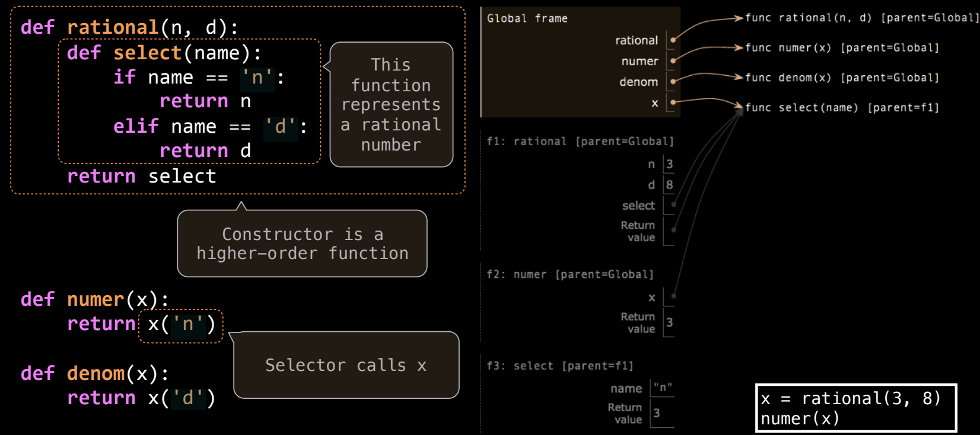Image resolution: width=980 pixels, height=435 pixels.
Task: Click the 'def numer(x):' line
Action: pyautogui.click(x=95, y=299)
